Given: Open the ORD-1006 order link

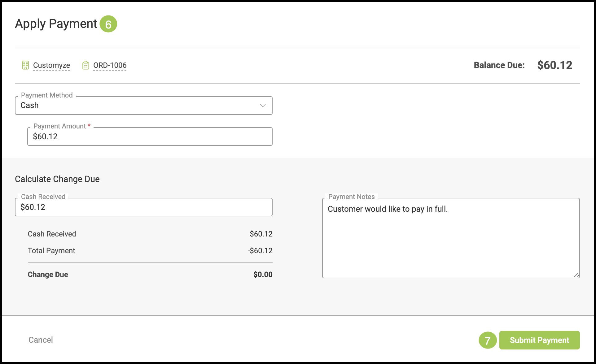Looking at the screenshot, I should tap(110, 65).
